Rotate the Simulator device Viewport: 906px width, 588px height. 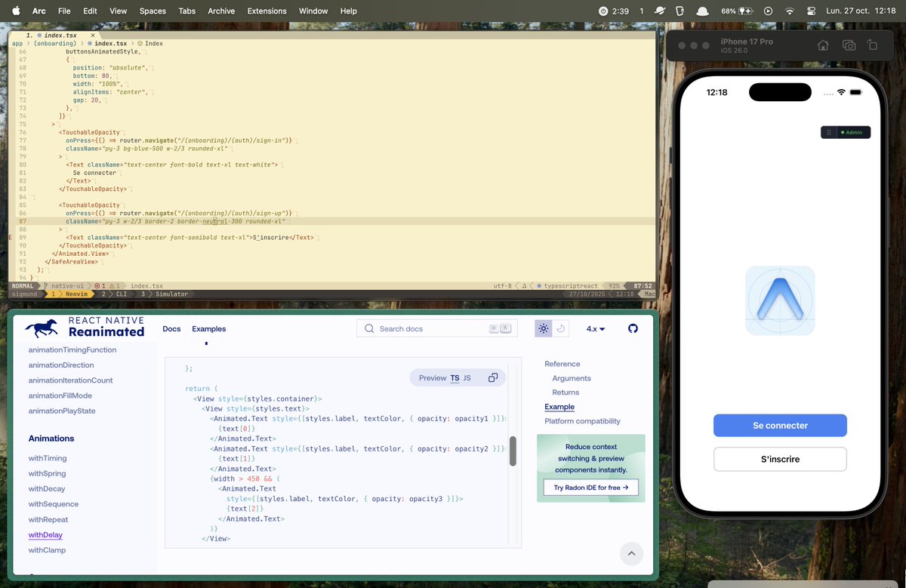[x=872, y=45]
